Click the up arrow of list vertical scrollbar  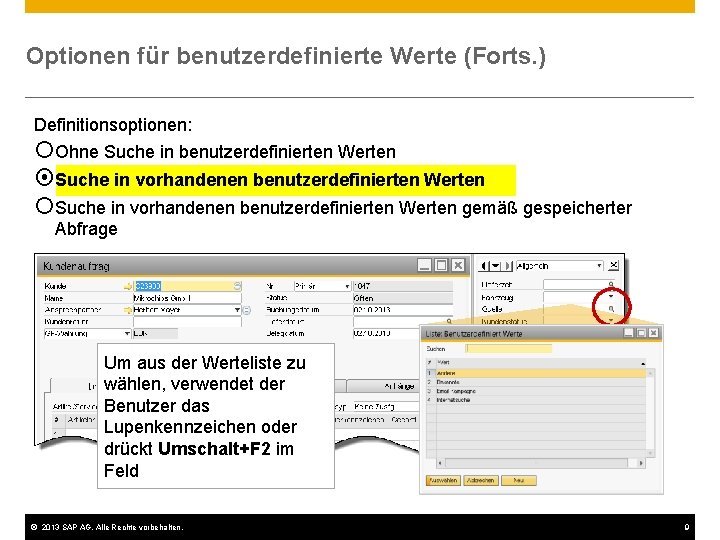650,374
